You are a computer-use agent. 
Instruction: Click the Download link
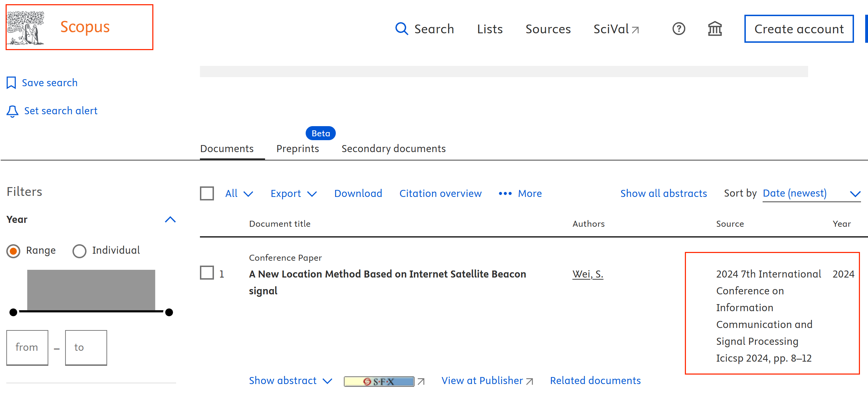[358, 193]
